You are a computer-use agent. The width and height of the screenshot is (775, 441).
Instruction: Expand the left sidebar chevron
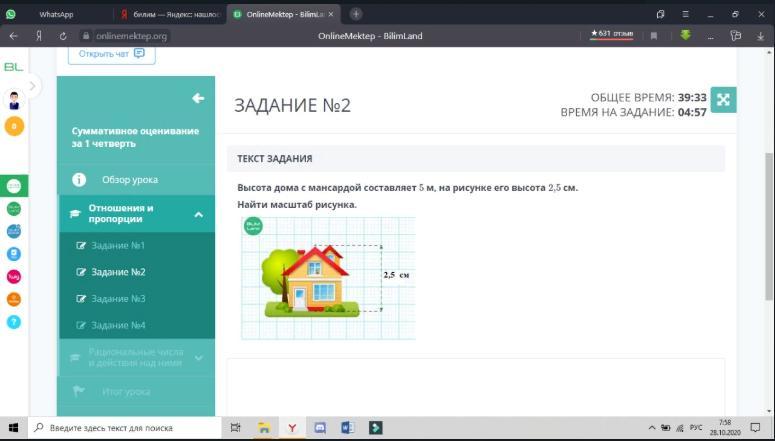point(33,87)
